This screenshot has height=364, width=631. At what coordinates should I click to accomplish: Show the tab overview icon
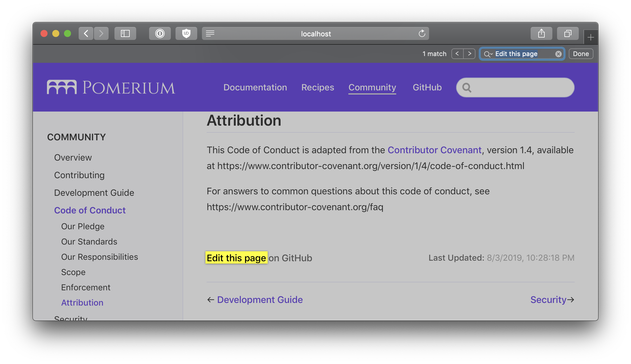tap(568, 33)
